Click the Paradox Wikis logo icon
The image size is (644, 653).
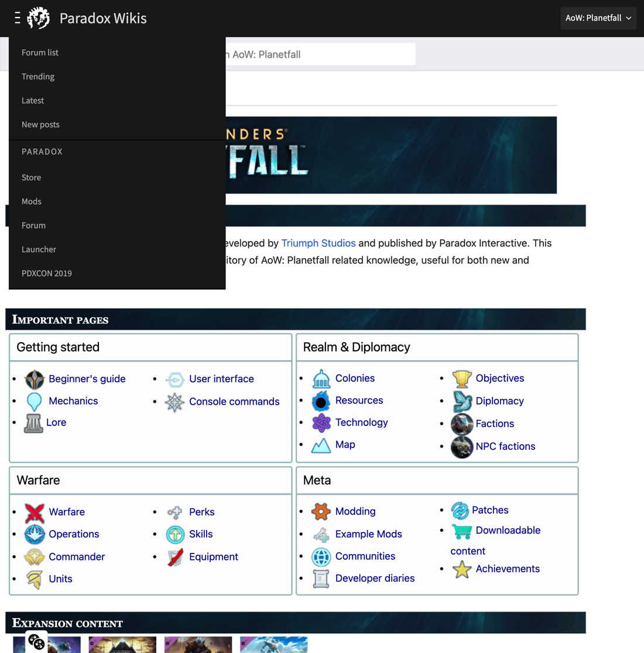tap(39, 18)
